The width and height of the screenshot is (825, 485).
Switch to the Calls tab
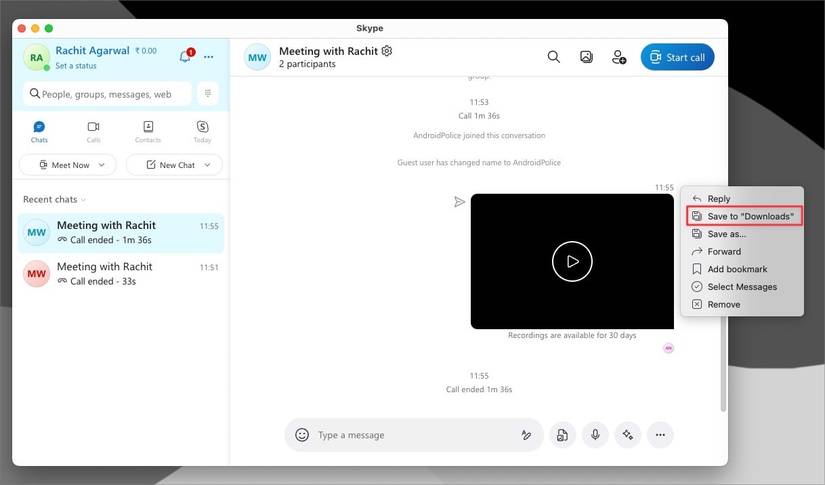[x=94, y=132]
